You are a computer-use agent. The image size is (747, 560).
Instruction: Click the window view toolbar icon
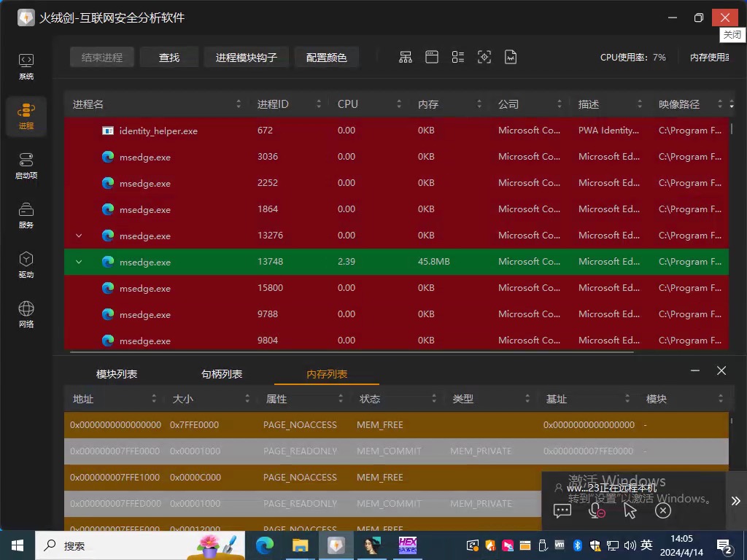pyautogui.click(x=432, y=57)
